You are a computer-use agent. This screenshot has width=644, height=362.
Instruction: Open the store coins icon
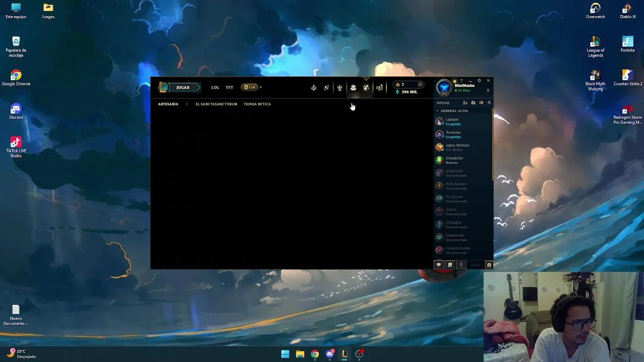[x=380, y=87]
